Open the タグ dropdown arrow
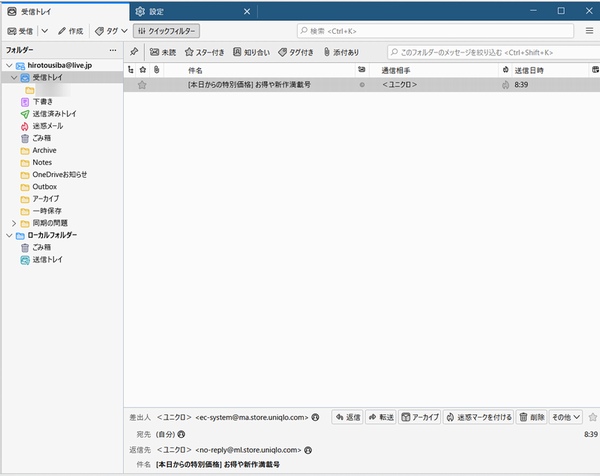Viewport: 600px width, 476px height. click(x=124, y=31)
